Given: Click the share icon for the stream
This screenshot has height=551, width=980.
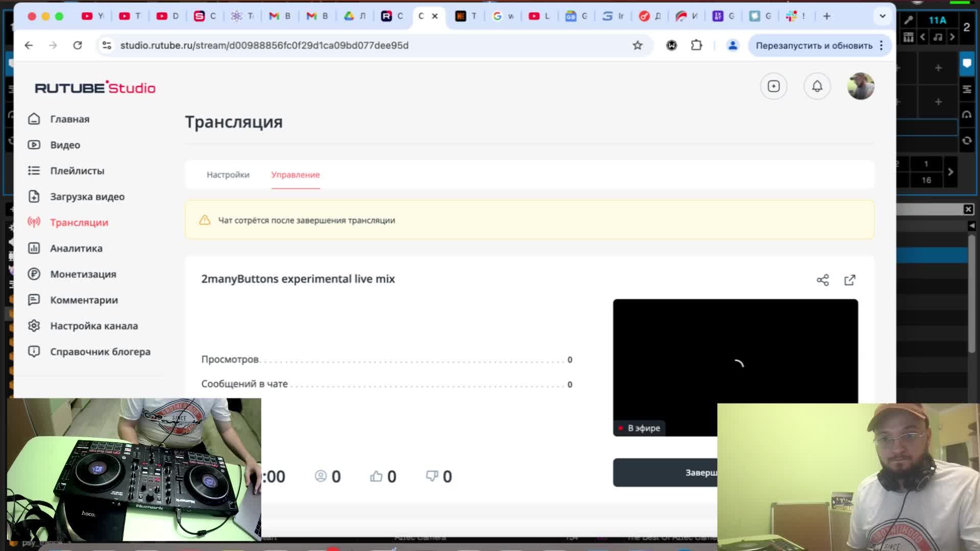Looking at the screenshot, I should (822, 280).
